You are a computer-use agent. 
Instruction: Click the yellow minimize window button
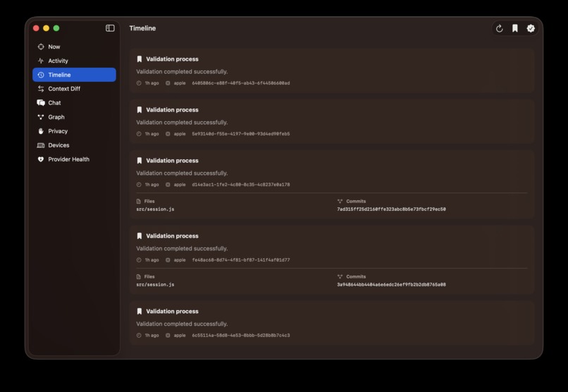pos(46,28)
